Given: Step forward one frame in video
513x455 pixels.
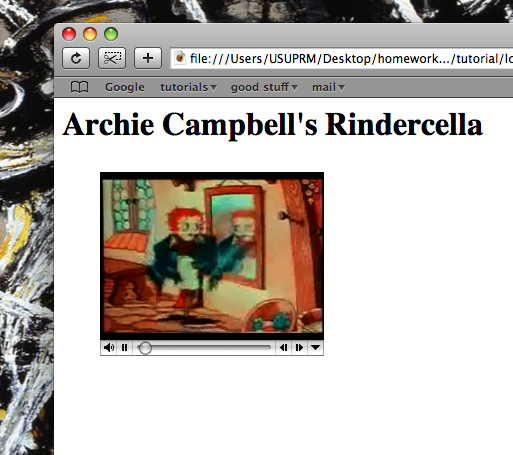Looking at the screenshot, I should (299, 348).
